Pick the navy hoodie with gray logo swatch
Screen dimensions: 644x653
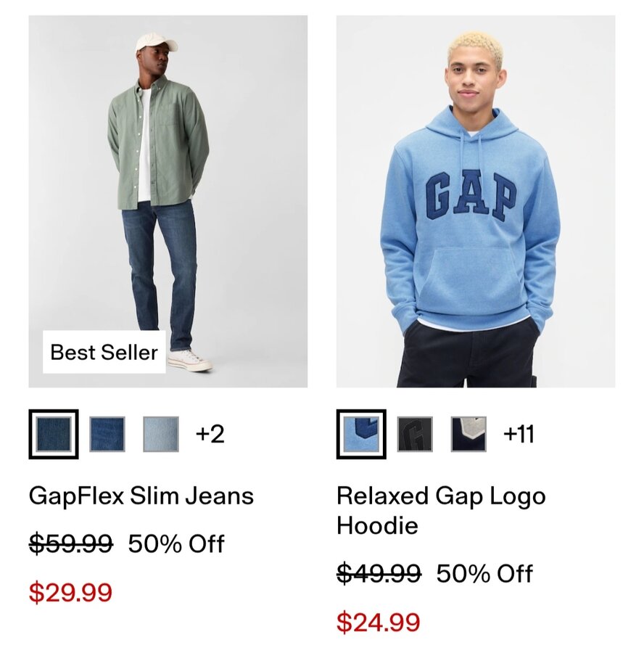tap(468, 434)
